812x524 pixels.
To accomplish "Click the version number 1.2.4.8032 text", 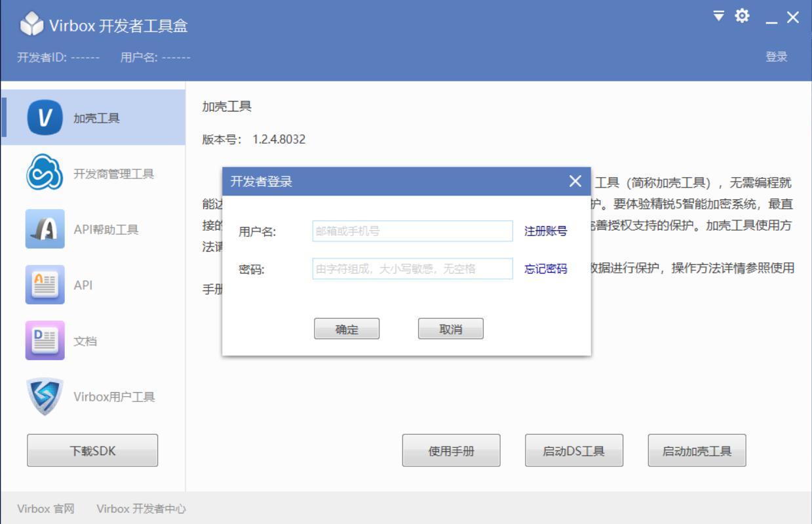I will [279, 140].
